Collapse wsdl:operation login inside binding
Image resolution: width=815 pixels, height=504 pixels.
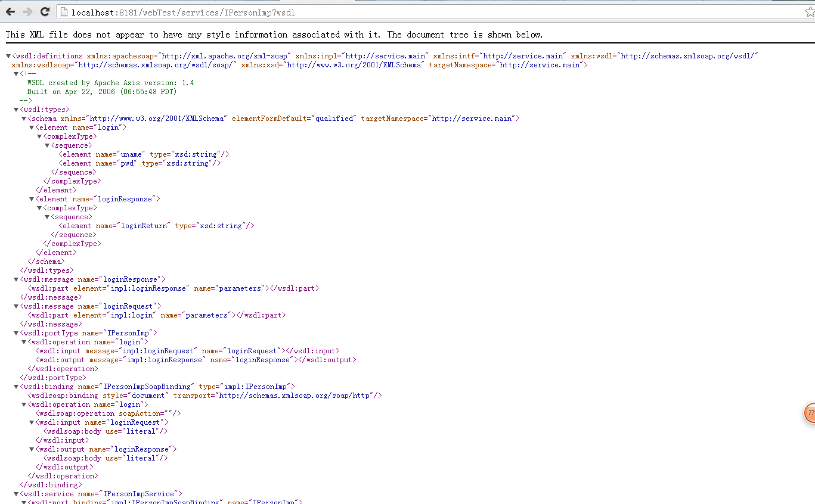tap(24, 405)
